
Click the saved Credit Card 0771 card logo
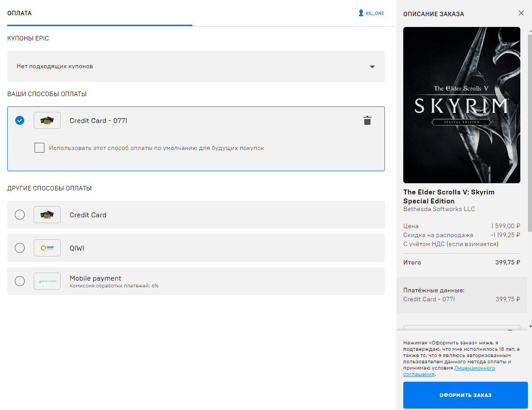47,121
